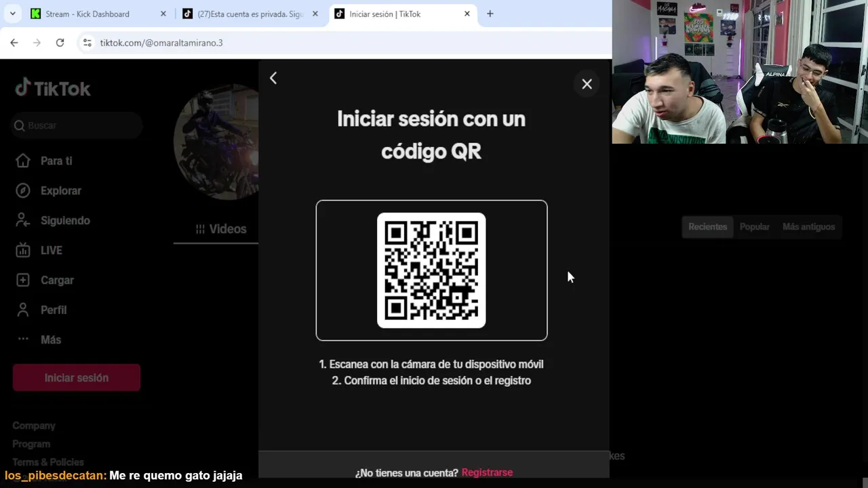The image size is (868, 488).
Task: Open Para ti in sidebar
Action: coord(56,161)
